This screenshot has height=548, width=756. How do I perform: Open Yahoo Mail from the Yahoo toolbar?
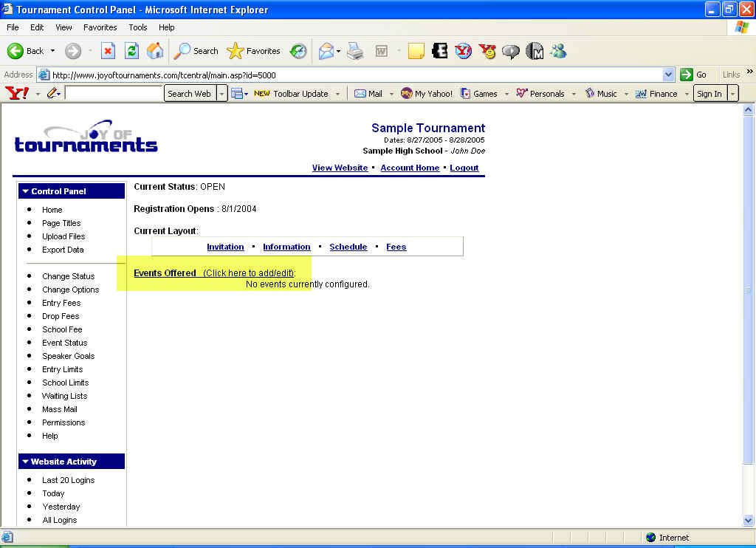tap(368, 94)
